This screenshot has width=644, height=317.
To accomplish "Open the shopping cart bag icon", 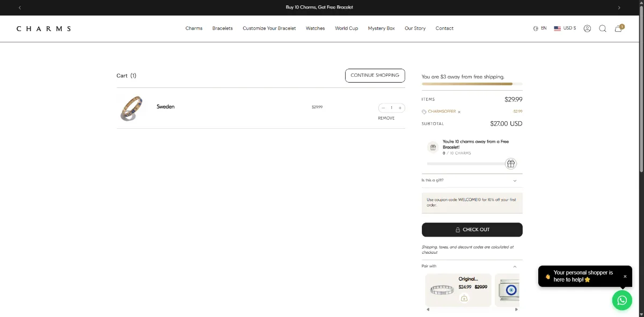I will pyautogui.click(x=619, y=28).
